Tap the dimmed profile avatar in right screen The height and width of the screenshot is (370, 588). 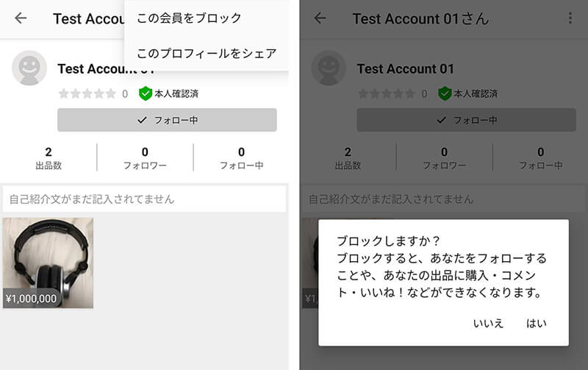pyautogui.click(x=329, y=68)
